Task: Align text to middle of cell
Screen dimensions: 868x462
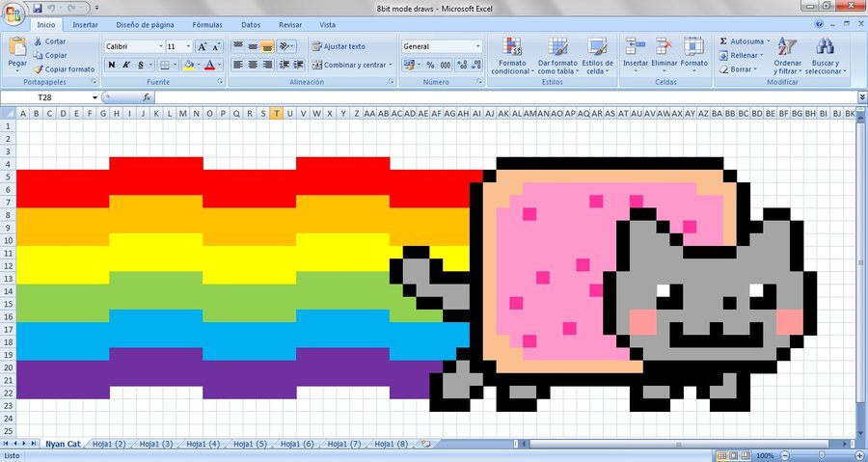Action: tap(253, 46)
